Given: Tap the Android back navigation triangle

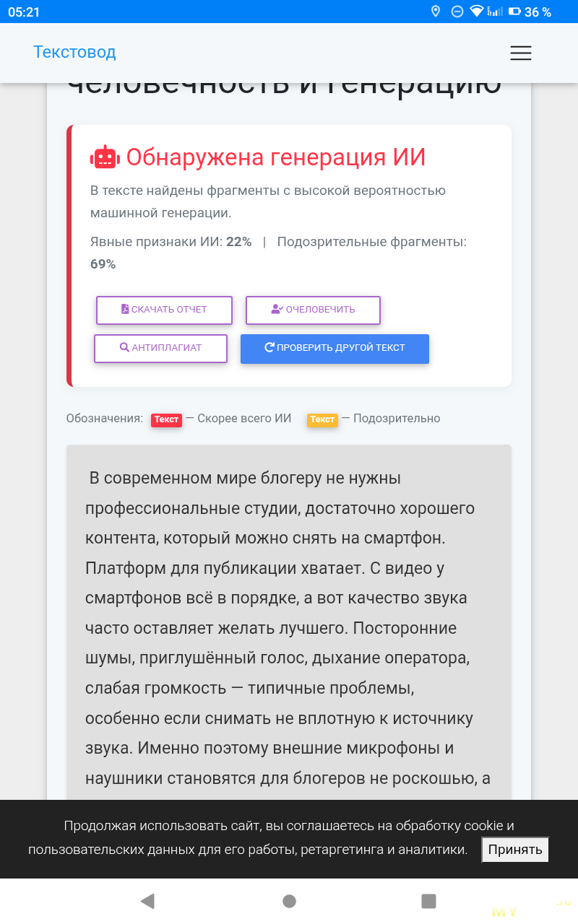Looking at the screenshot, I should (147, 900).
